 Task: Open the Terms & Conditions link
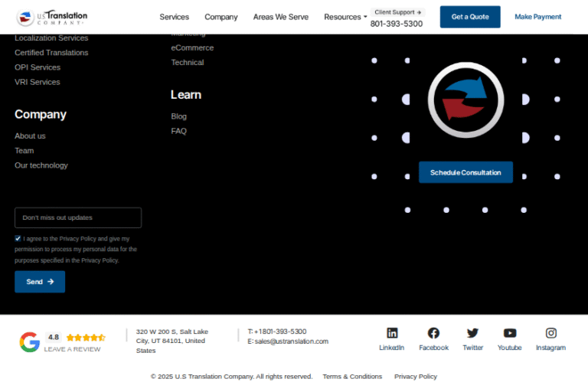(352, 377)
